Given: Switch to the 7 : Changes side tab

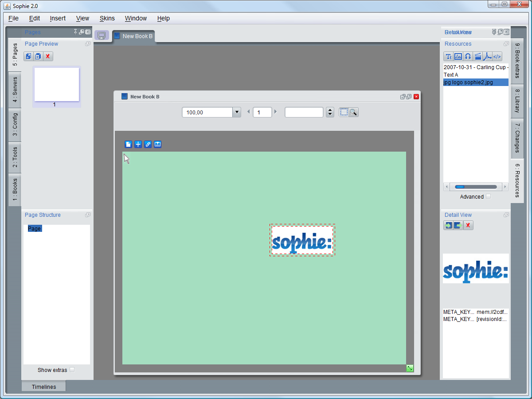Looking at the screenshot, I should click(517, 138).
